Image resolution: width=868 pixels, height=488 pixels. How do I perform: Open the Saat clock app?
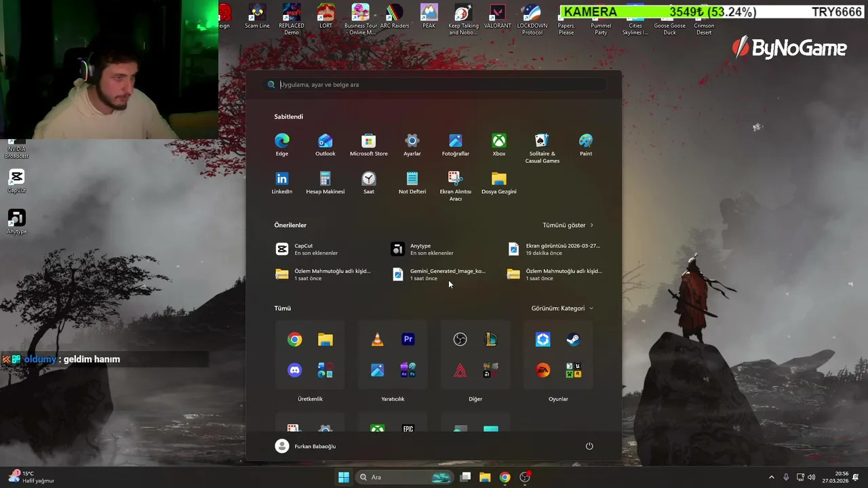point(368,182)
